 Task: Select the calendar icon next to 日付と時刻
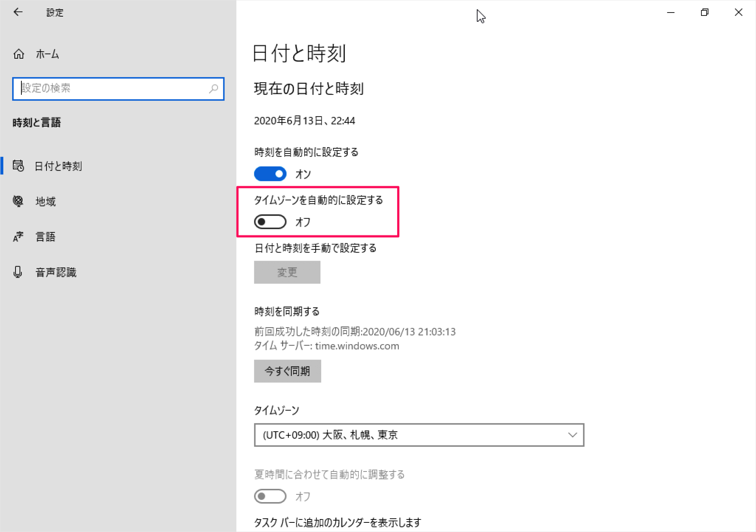click(x=18, y=167)
